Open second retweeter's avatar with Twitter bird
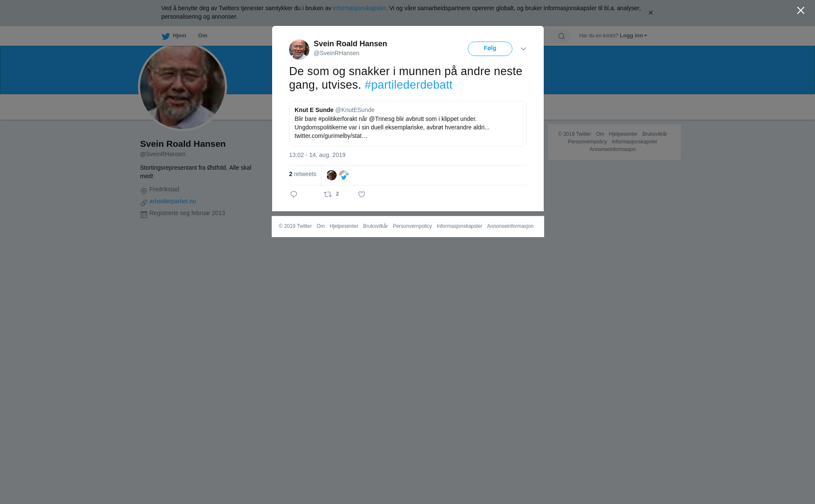Viewport: 815px width, 504px height. coord(344,175)
